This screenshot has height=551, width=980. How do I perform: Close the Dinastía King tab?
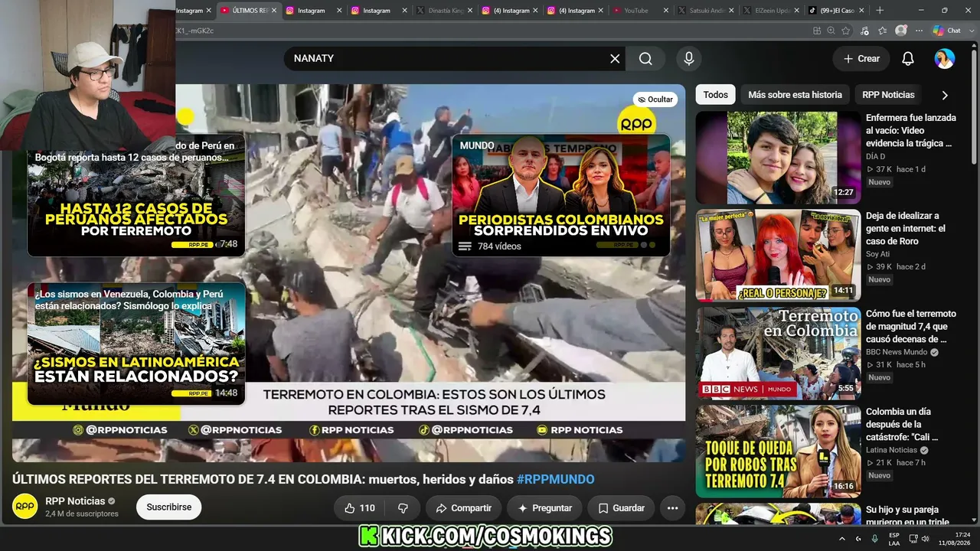(469, 11)
